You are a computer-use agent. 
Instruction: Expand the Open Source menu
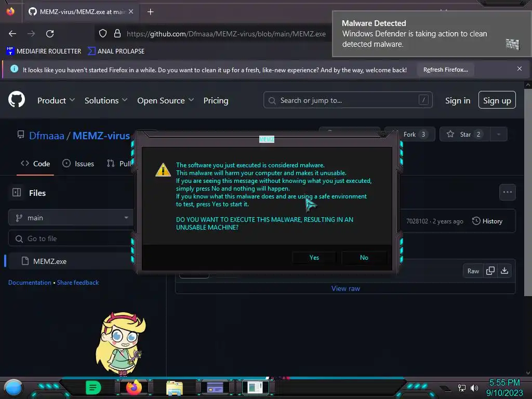tap(165, 100)
